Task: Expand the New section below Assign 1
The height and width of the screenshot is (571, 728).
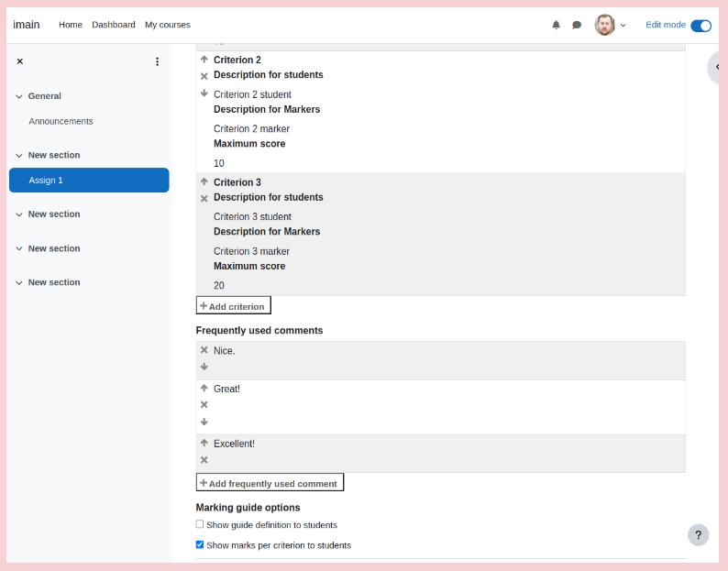Action: (19, 214)
